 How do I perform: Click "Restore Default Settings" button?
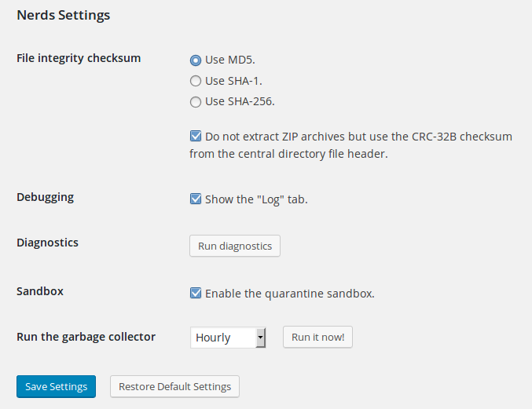(x=174, y=386)
